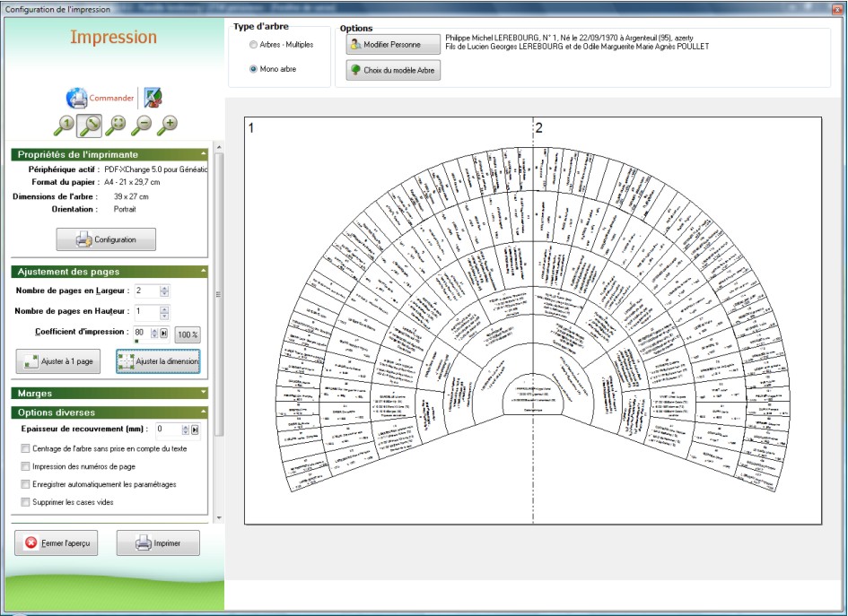This screenshot has width=848, height=616.
Task: Click Modifier Personne button
Action: (393, 44)
